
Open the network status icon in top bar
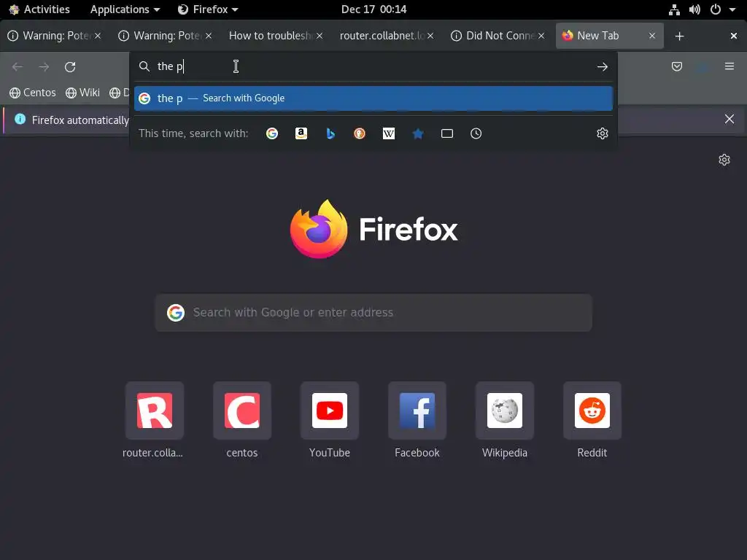coord(674,9)
